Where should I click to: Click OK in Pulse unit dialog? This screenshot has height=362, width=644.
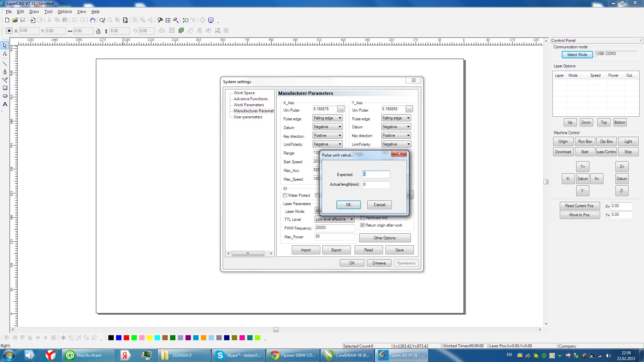[348, 205]
